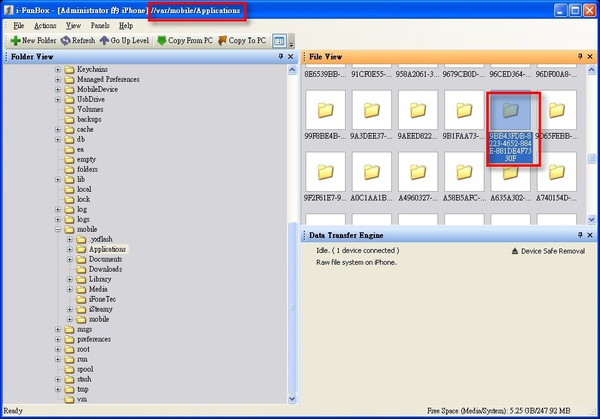Refresh the file listing
This screenshot has height=419, width=600.
(78, 41)
